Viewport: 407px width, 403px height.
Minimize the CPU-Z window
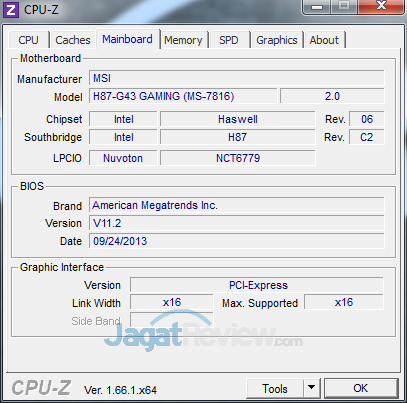[317, 7]
